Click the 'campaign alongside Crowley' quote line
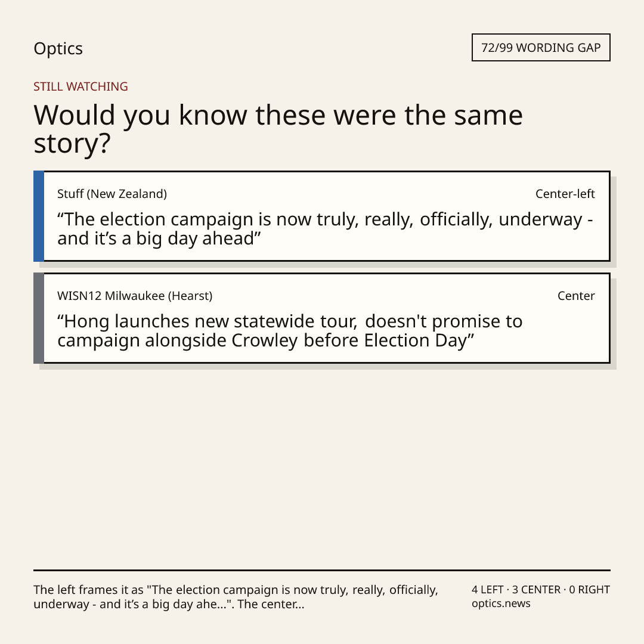Image resolution: width=644 pixels, height=644 pixels. pos(266,341)
